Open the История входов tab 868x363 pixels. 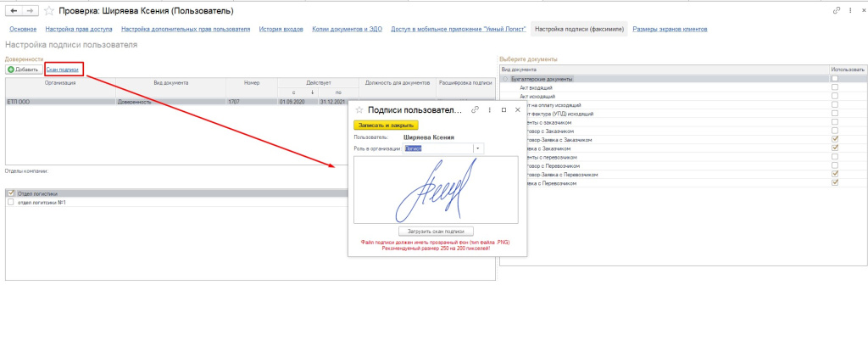(x=281, y=29)
